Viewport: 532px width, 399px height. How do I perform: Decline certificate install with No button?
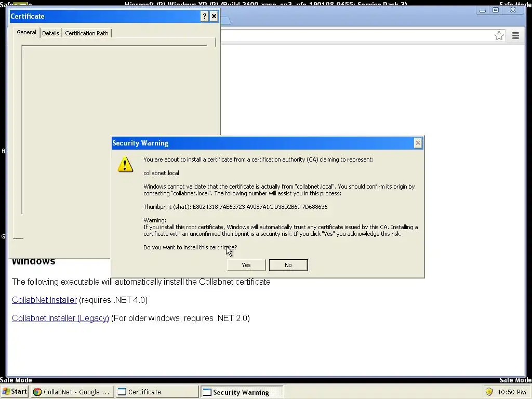click(x=288, y=265)
